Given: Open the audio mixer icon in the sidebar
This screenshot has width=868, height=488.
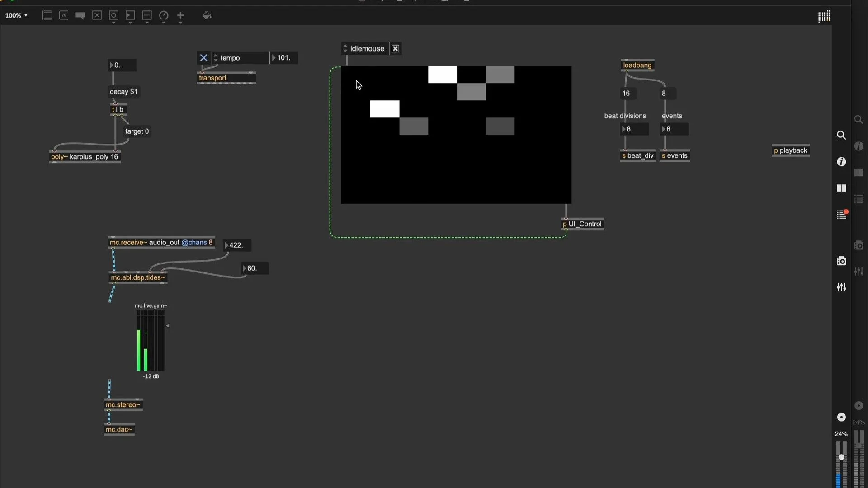Looking at the screenshot, I should (842, 287).
